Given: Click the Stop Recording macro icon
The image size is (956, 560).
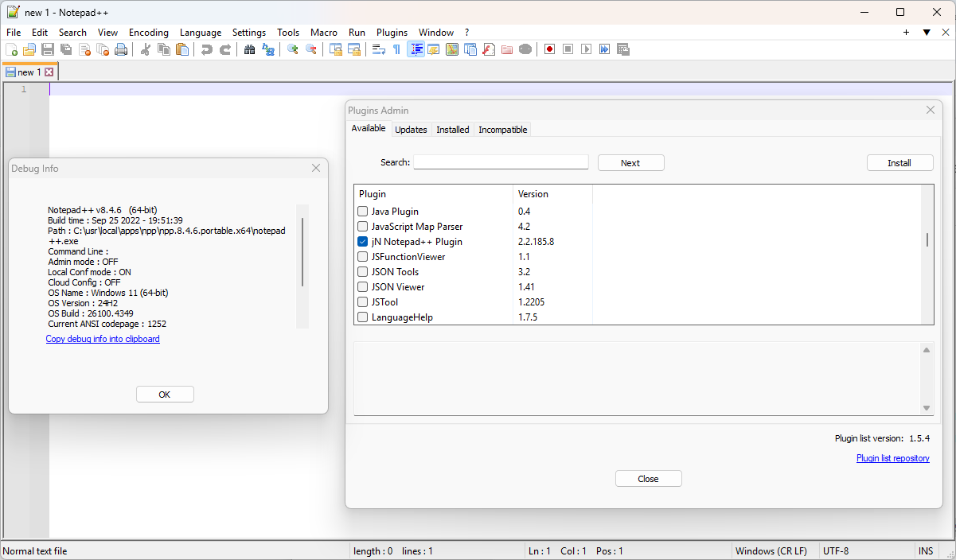Looking at the screenshot, I should (568, 49).
